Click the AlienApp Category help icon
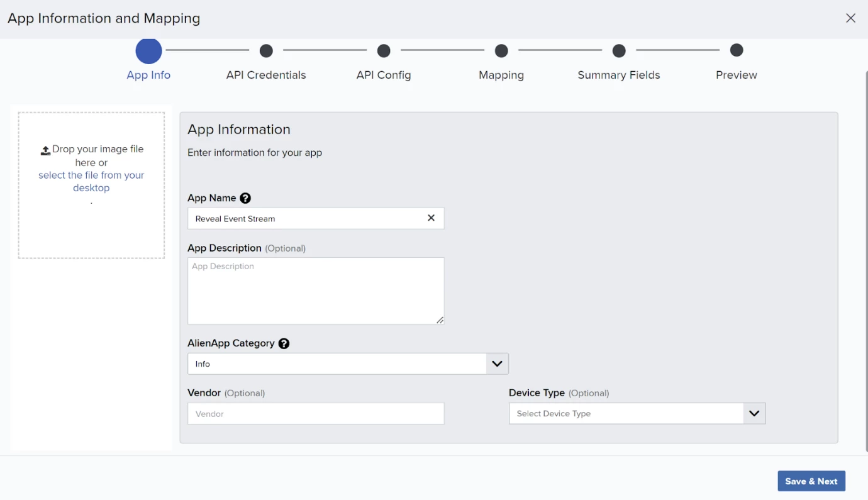This screenshot has height=500, width=868. coord(284,343)
